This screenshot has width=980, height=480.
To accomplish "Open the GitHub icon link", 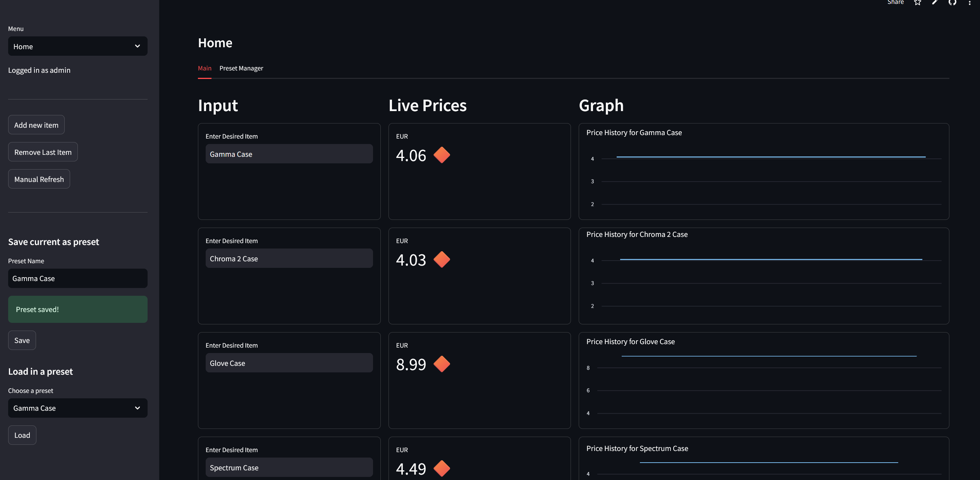I will 952,2.
